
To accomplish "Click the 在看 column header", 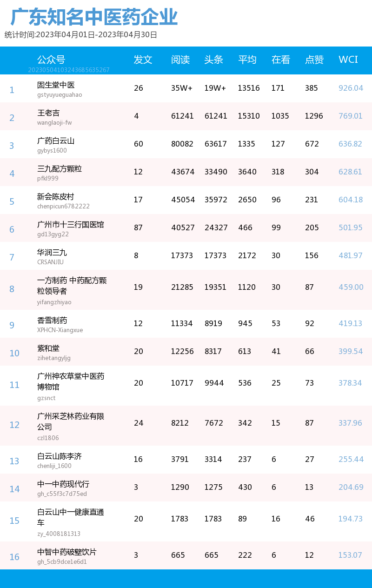I will [280, 60].
